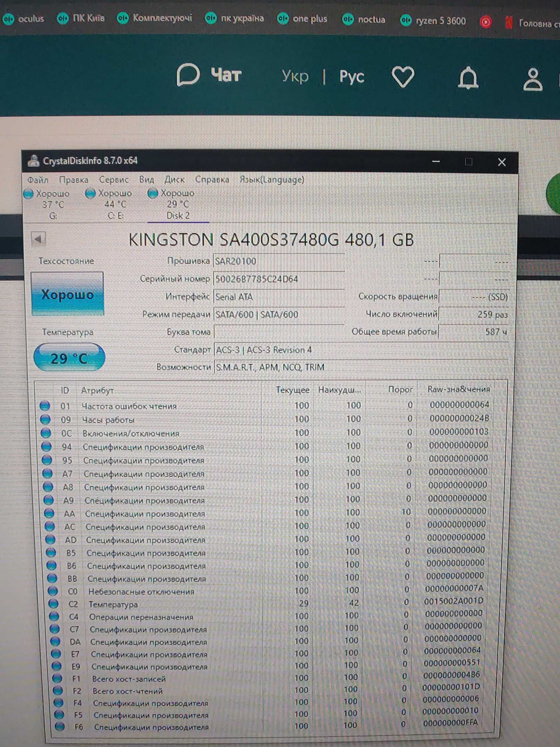Click the status dot for attribute C2
This screenshot has height=747, width=560.
pos(53,604)
